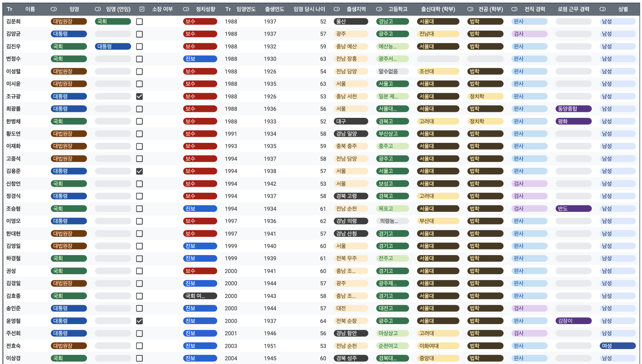Check the 소장 여부 box for 김문희
The image size is (642, 364).
pyautogui.click(x=139, y=22)
